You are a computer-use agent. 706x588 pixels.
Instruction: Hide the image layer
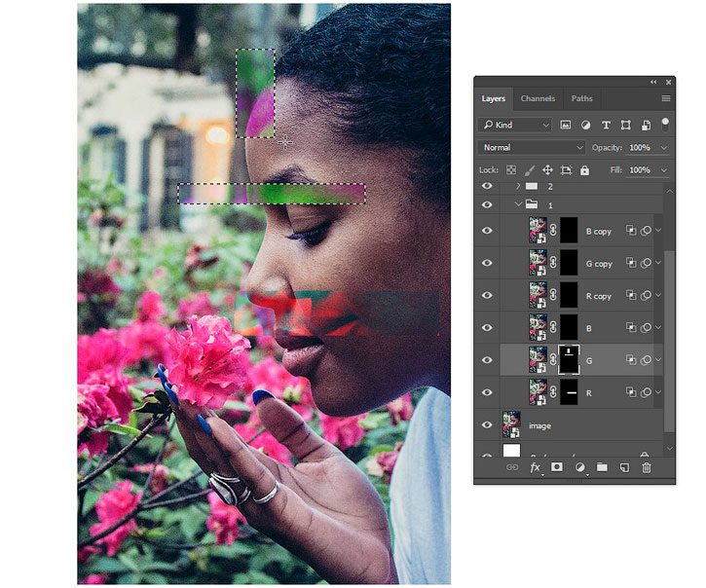[487, 425]
